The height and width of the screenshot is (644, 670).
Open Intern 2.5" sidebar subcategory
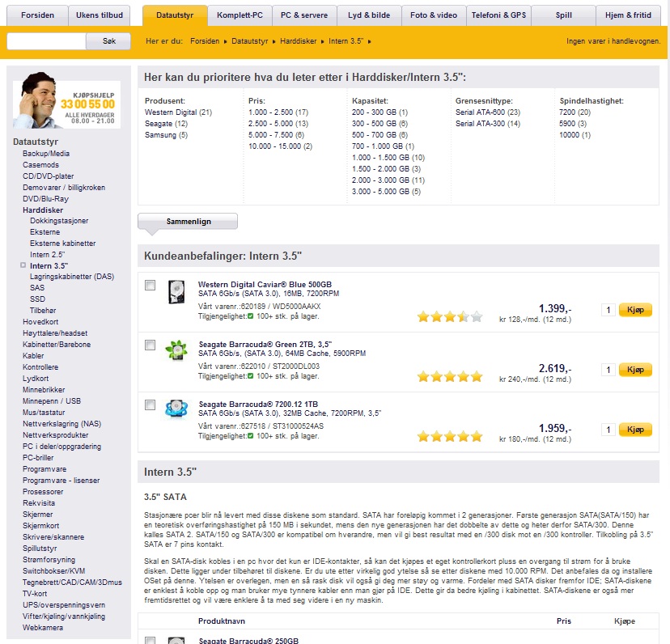click(48, 255)
